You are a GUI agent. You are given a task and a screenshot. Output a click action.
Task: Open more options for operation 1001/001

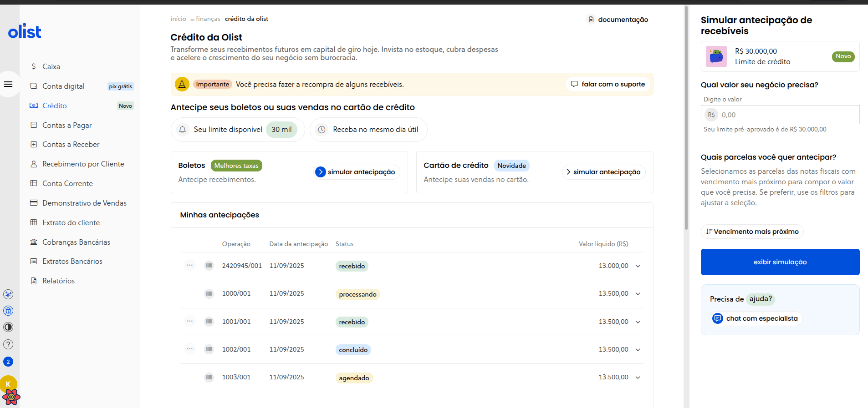point(190,321)
